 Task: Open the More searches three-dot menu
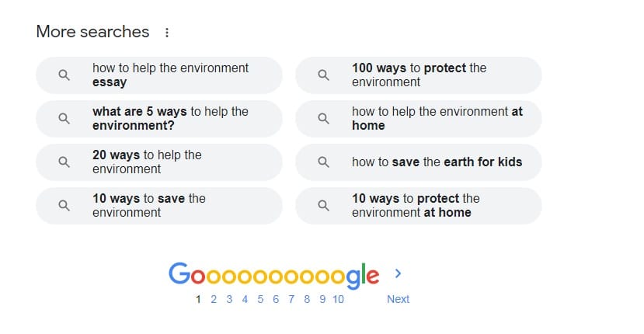167,33
